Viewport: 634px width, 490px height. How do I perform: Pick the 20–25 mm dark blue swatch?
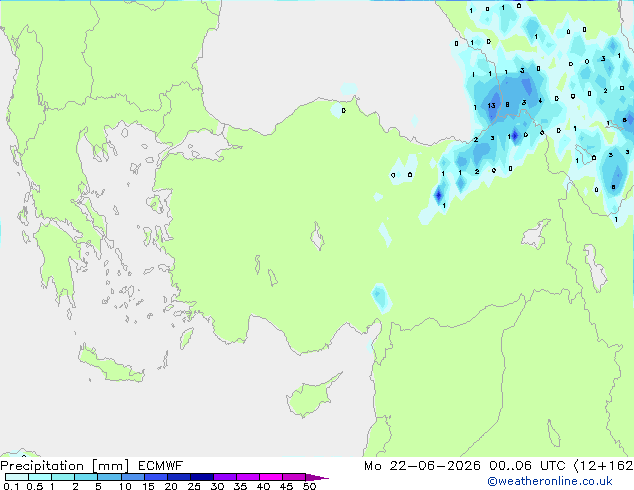tap(179, 477)
